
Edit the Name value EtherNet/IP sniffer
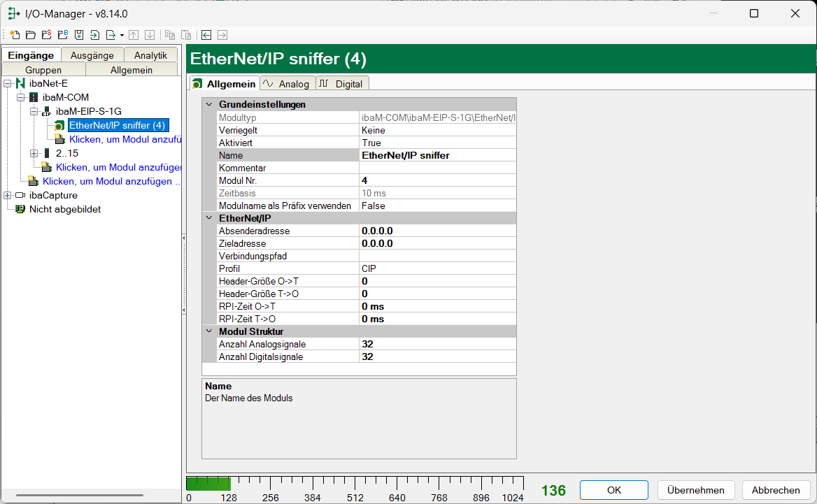point(438,155)
